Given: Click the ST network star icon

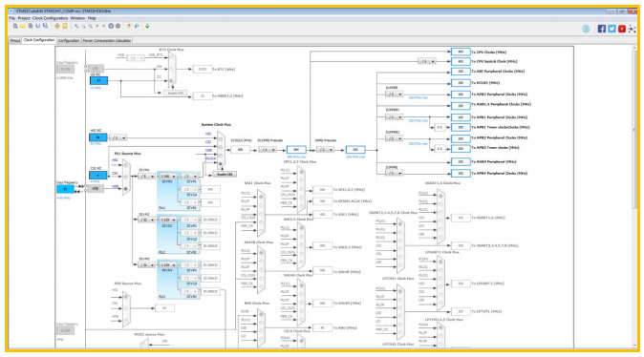Looking at the screenshot, I should [x=633, y=29].
